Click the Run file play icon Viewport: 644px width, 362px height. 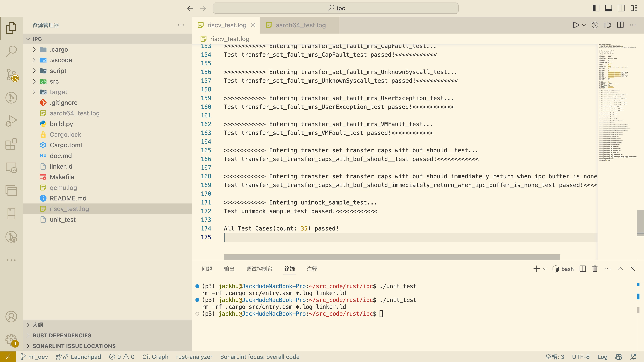pos(576,25)
